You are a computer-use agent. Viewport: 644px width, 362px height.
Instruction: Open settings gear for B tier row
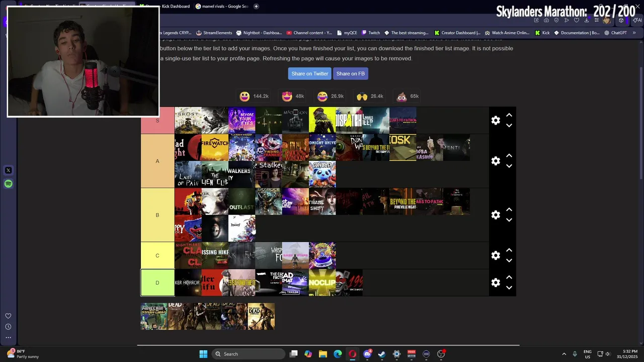coord(496,215)
